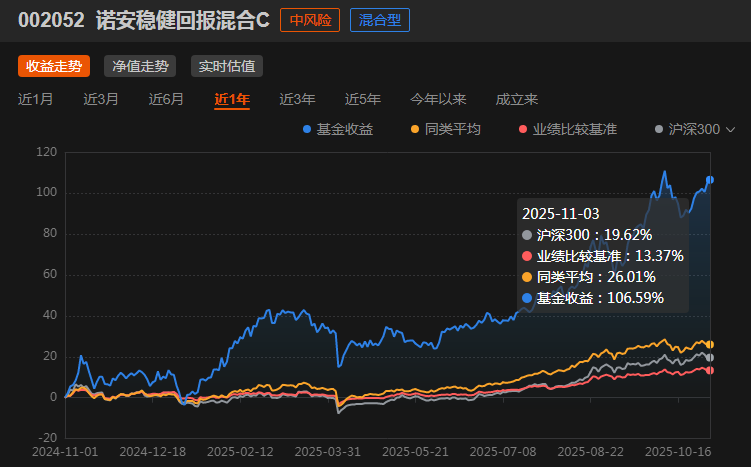Click x-axis date label 2024-11-01

(x=65, y=452)
